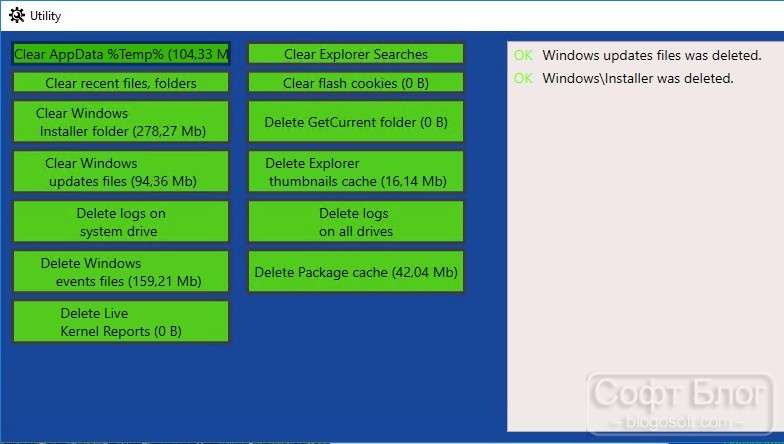Delete Live Kernel Reports (0 B)
The height and width of the screenshot is (444, 784).
pos(121,322)
